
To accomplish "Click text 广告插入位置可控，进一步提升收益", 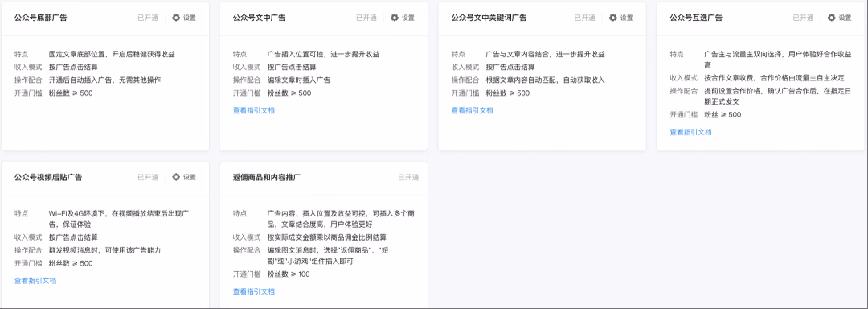I will (x=323, y=54).
